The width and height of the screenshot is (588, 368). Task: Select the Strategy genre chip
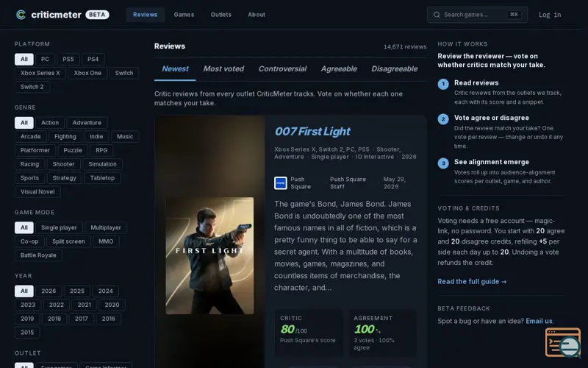[x=64, y=178]
